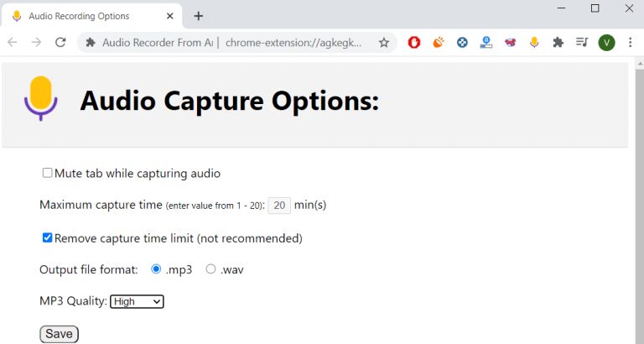Click the blue circular extension icon

click(462, 42)
